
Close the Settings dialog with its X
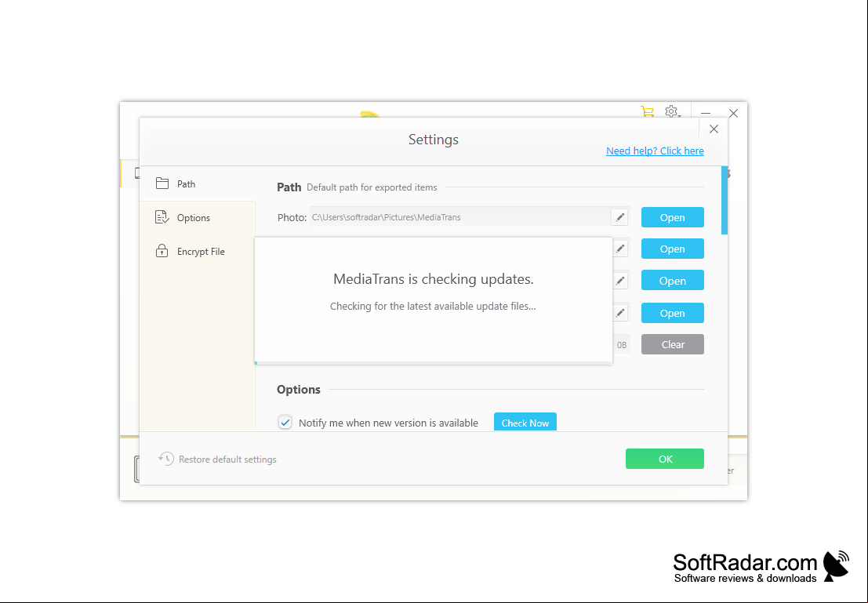(x=714, y=129)
